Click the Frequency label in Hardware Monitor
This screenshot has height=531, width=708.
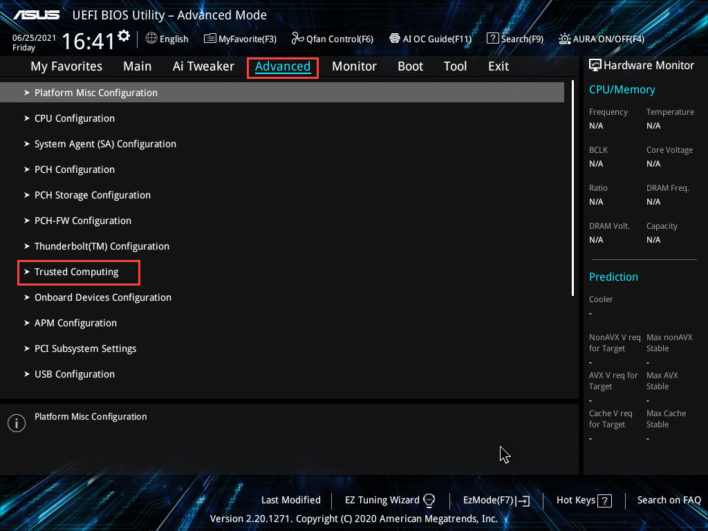[x=608, y=112]
